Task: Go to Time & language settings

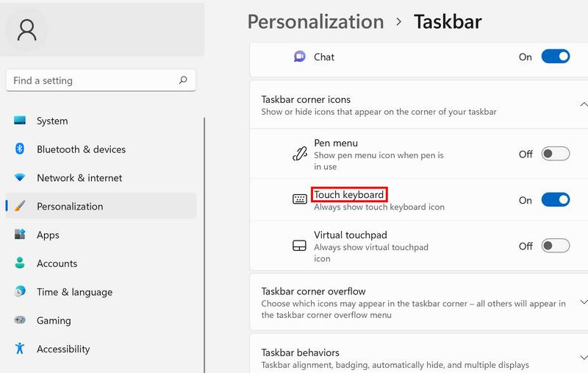Action: [x=101, y=292]
